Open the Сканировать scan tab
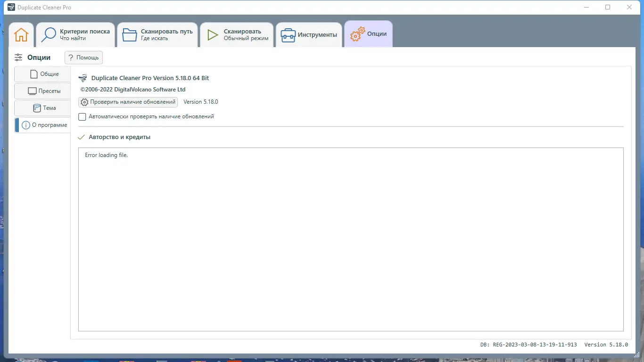644x362 pixels. coord(237,35)
